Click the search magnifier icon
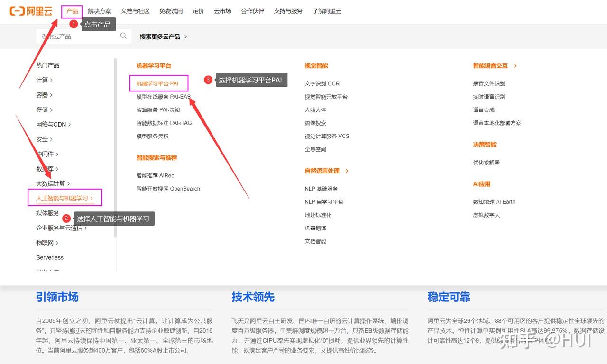This screenshot has width=607, height=364. tap(123, 36)
